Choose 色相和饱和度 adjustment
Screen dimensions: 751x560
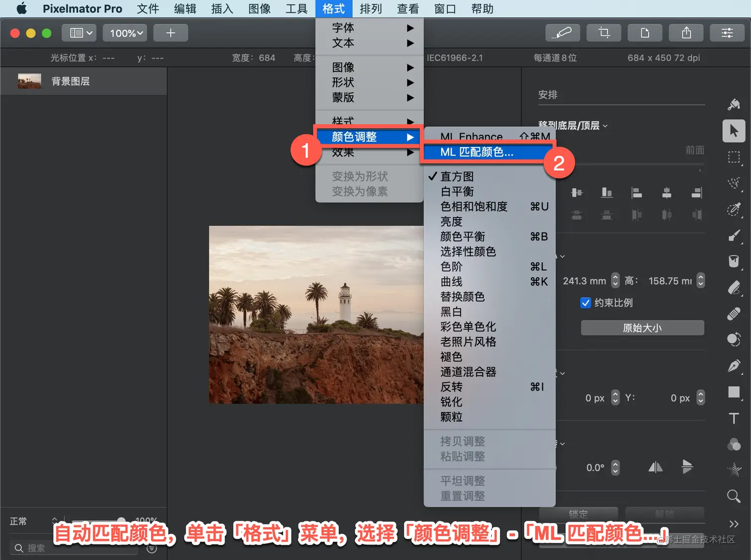[x=489, y=206]
